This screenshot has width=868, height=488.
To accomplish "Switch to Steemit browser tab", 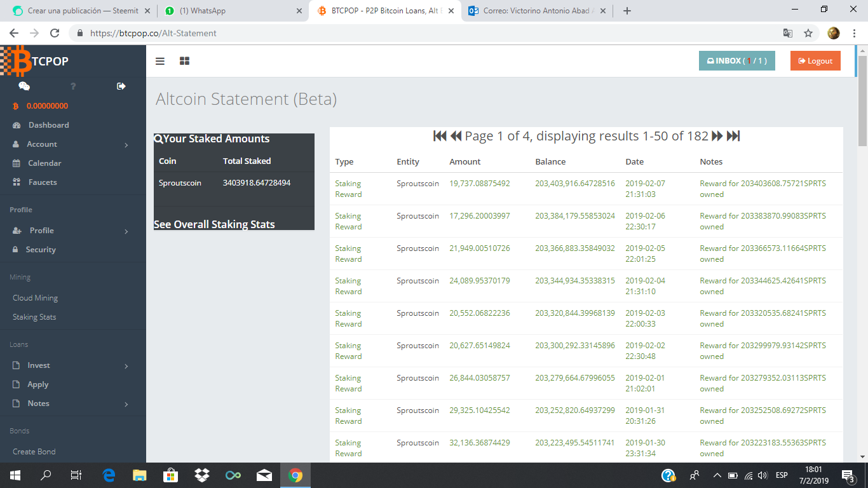I will 81,11.
